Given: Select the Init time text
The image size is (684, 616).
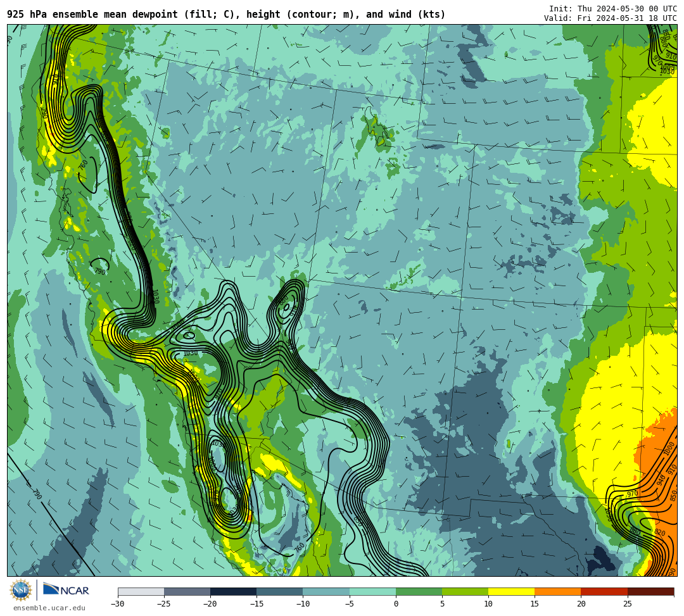Looking at the screenshot, I should click(613, 9).
